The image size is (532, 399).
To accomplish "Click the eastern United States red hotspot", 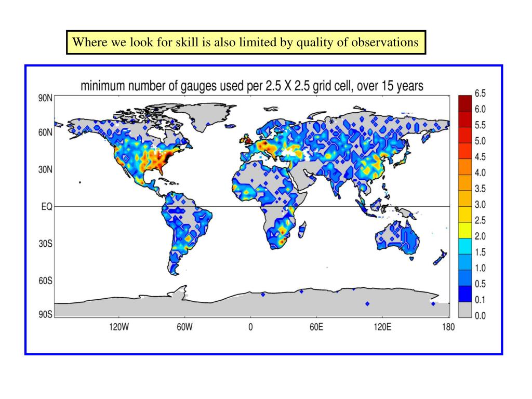I will (167, 158).
